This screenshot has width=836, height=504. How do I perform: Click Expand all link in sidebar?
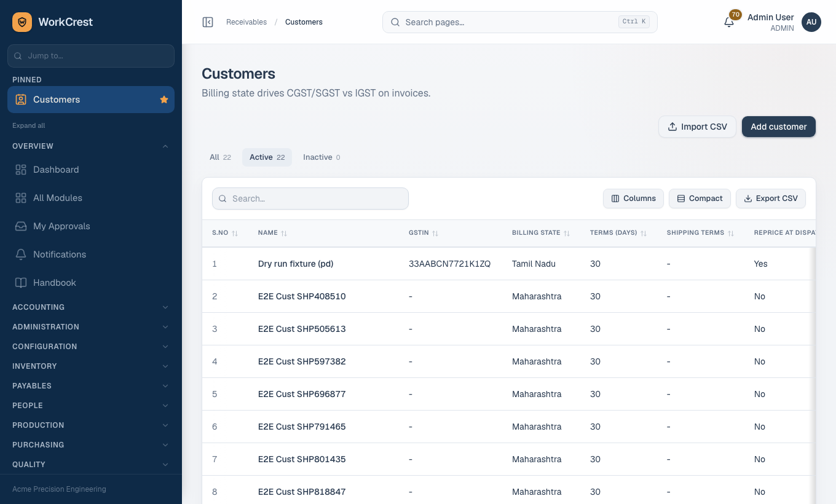(x=29, y=125)
